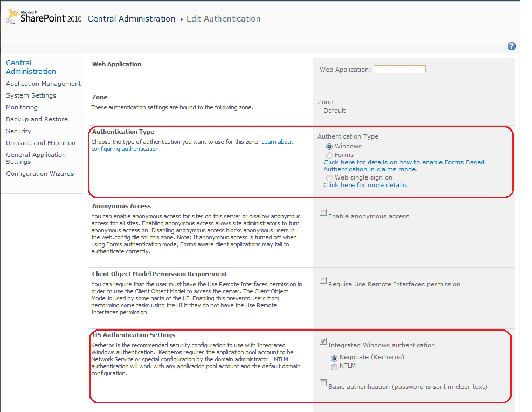
Task: Open Upgrade and Migration page
Action: [x=40, y=143]
